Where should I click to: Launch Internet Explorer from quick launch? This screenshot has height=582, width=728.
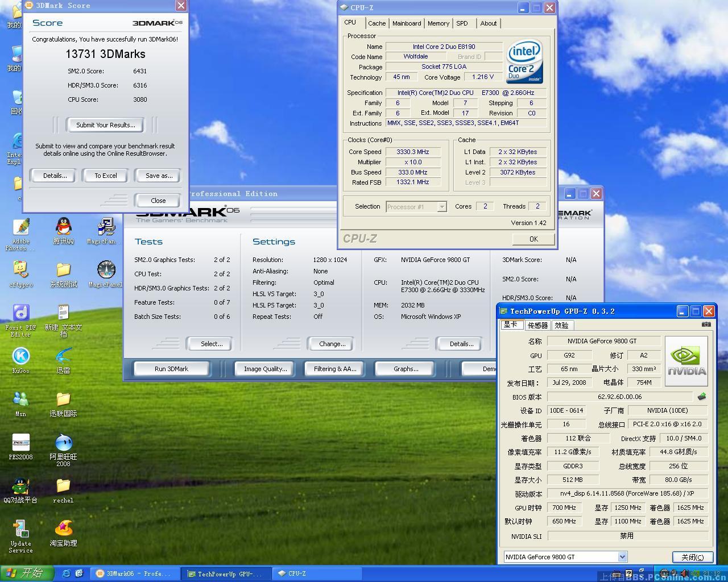point(66,573)
